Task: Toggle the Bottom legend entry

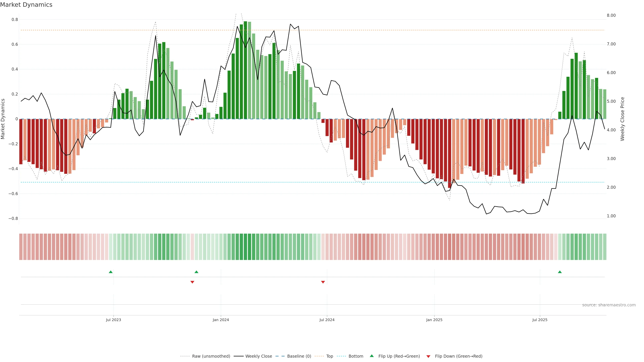Action: click(x=356, y=356)
